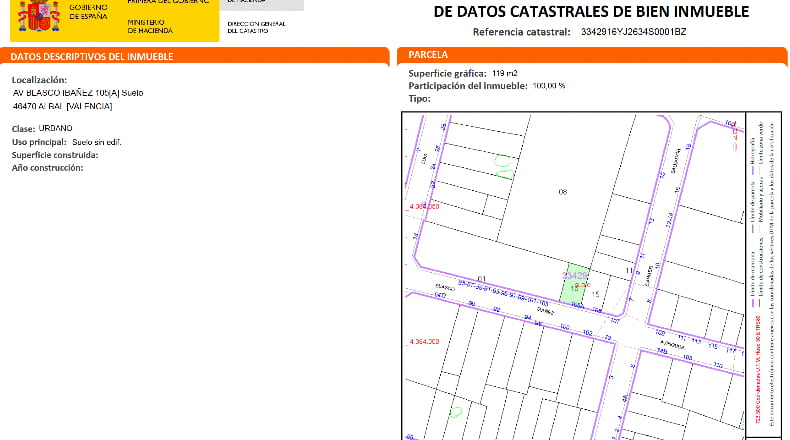Select address 'AV BLASCO IBAÑEZ 105[A] Suelo'

pyautogui.click(x=78, y=93)
